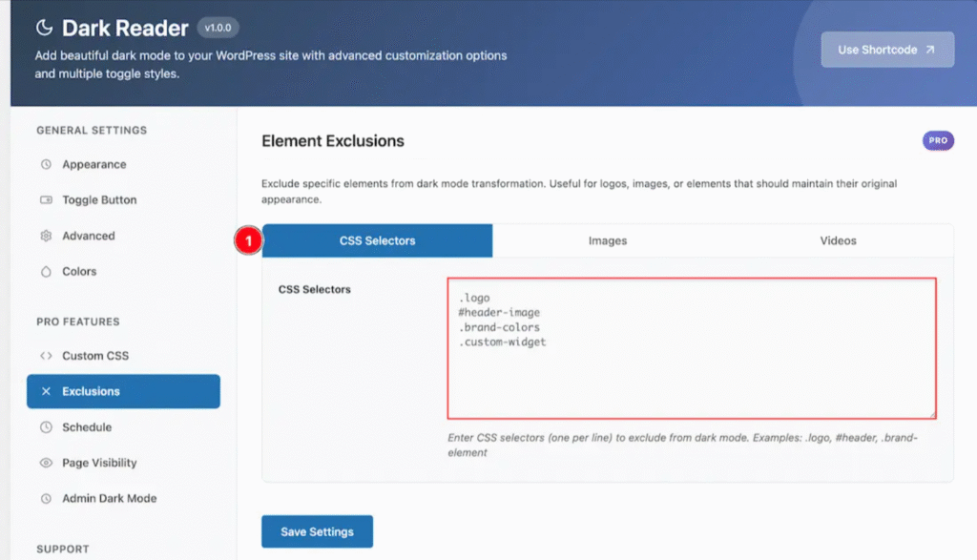Focus the CSS Selectors text area

pos(692,348)
